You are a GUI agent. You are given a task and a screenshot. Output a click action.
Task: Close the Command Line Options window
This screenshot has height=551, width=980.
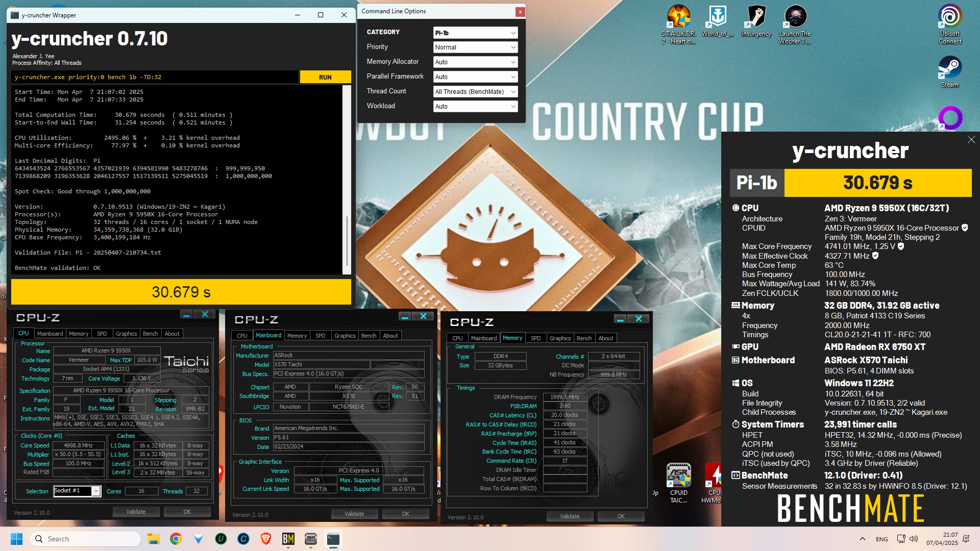pos(520,11)
